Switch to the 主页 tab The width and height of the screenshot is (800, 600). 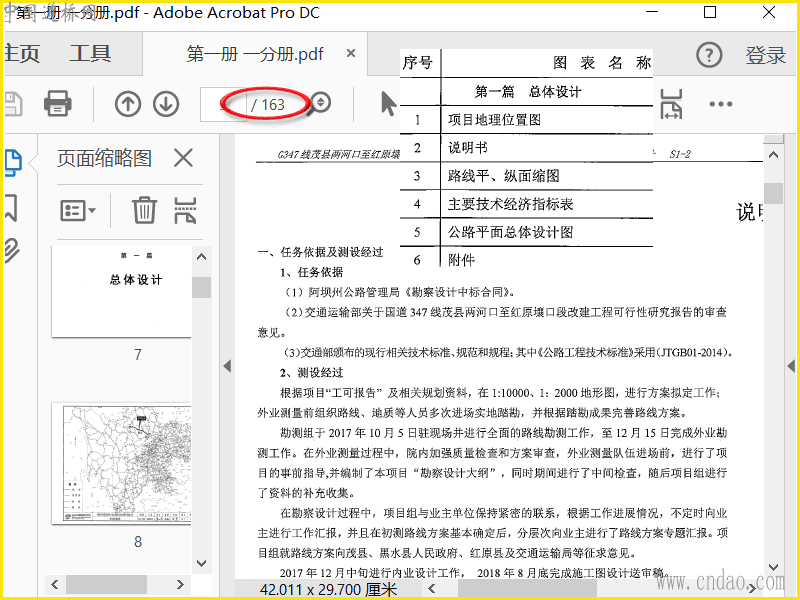click(x=22, y=54)
